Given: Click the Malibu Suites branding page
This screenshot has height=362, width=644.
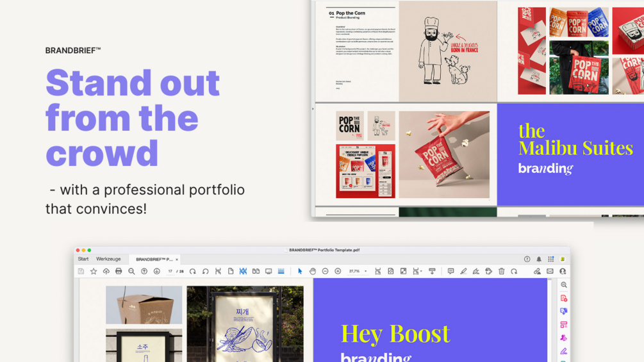Looking at the screenshot, I should (570, 154).
